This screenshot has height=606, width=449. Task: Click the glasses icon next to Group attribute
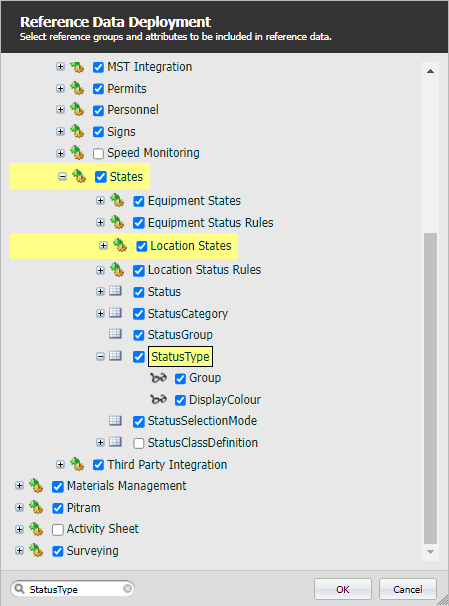tap(158, 378)
